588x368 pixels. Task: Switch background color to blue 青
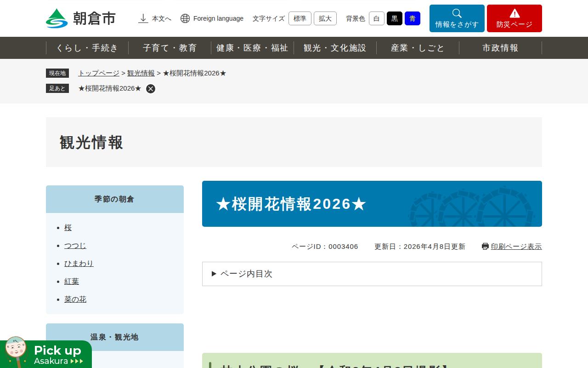click(x=412, y=18)
